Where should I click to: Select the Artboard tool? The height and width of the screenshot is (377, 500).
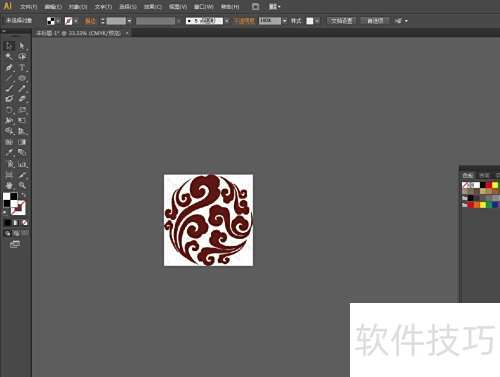(x=9, y=175)
